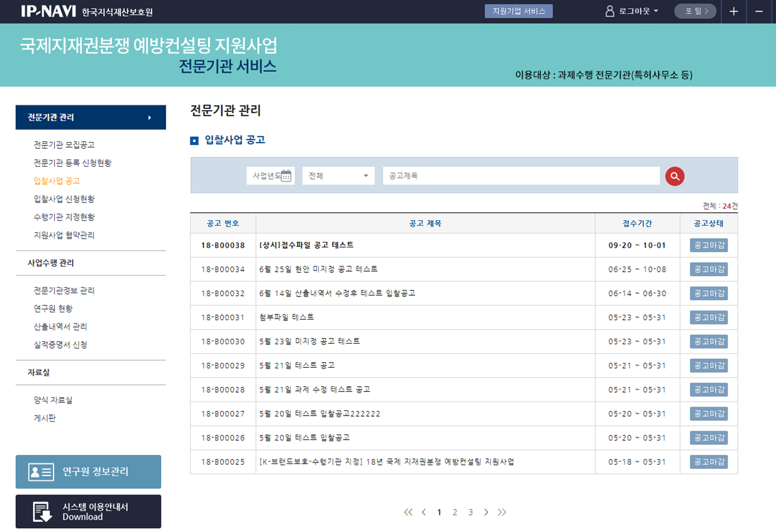
Task: Open the 로그아웃 dropdown arrow
Action: (656, 11)
